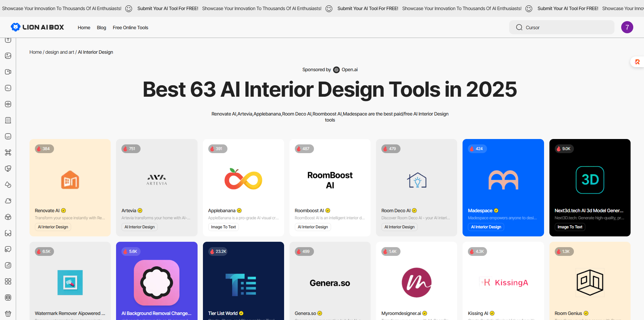Click the verified badge beside Renovate AI

coord(63,211)
